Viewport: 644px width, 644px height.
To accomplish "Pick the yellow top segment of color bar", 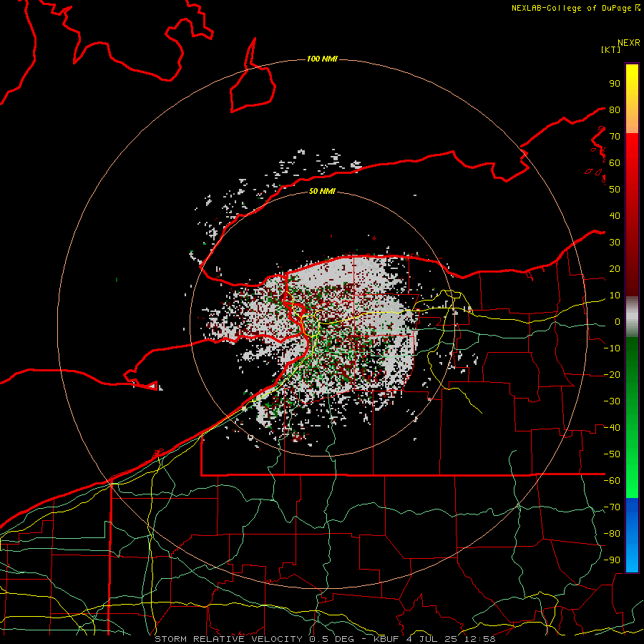I will tap(632, 78).
